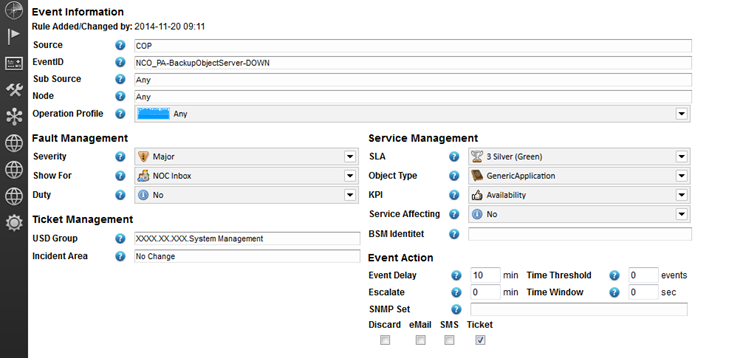Edit USD Group field with System Management
Viewport: 747px width, 364px height.
247,239
